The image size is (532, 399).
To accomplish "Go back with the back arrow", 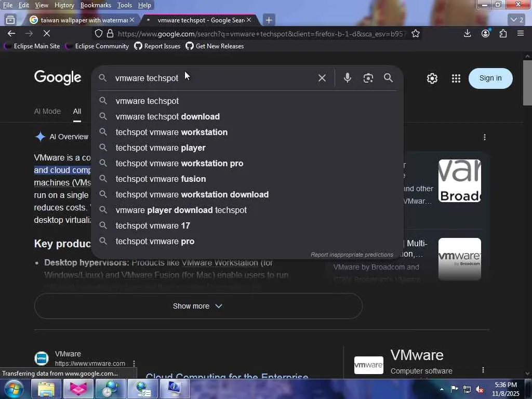I will [x=11, y=33].
